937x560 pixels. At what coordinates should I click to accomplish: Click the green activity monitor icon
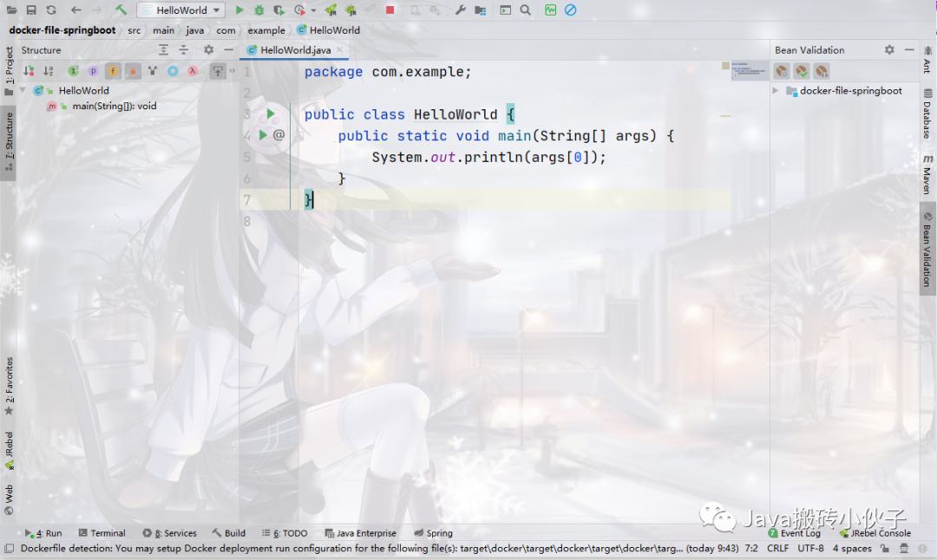(x=550, y=10)
